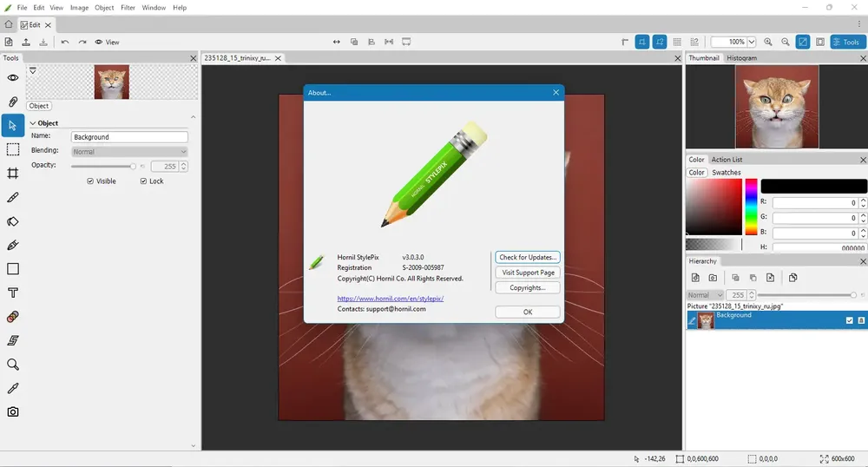Screen dimensions: 868x467
Task: Select the Crop tool in Tools panel
Action: 13,174
